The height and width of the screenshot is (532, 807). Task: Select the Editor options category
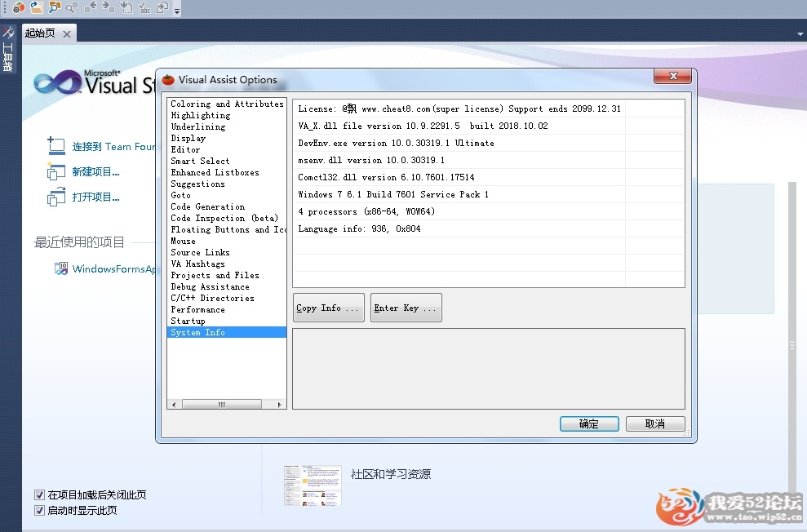227,149
